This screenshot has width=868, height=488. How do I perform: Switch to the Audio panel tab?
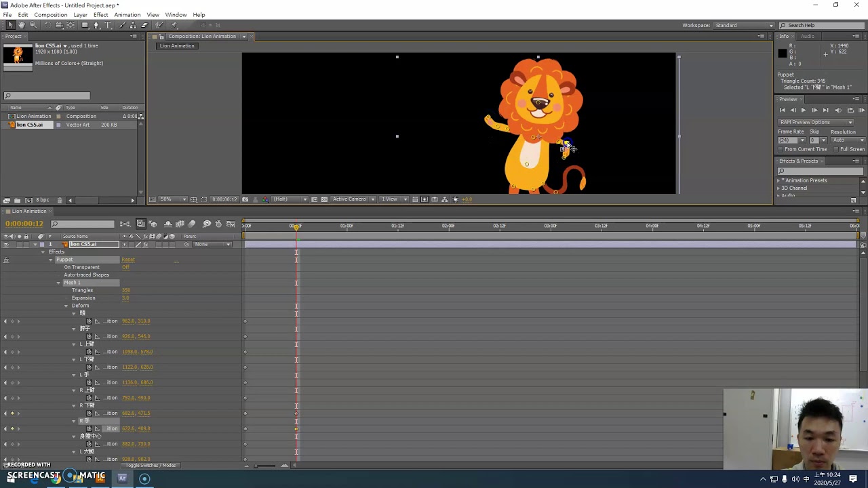[808, 36]
